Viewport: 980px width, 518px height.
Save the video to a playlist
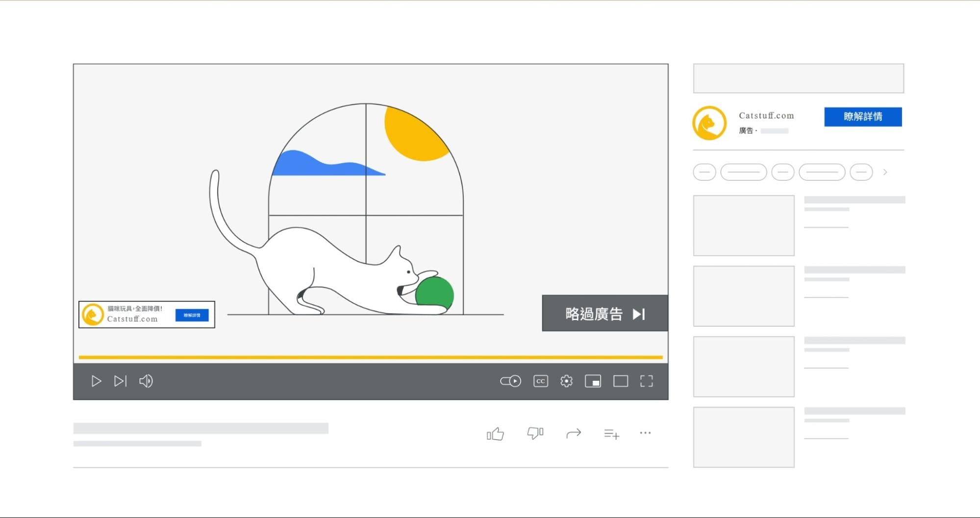611,433
